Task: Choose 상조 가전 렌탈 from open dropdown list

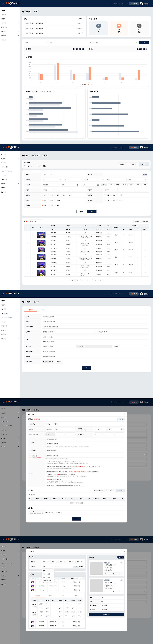Action: pos(47,577)
